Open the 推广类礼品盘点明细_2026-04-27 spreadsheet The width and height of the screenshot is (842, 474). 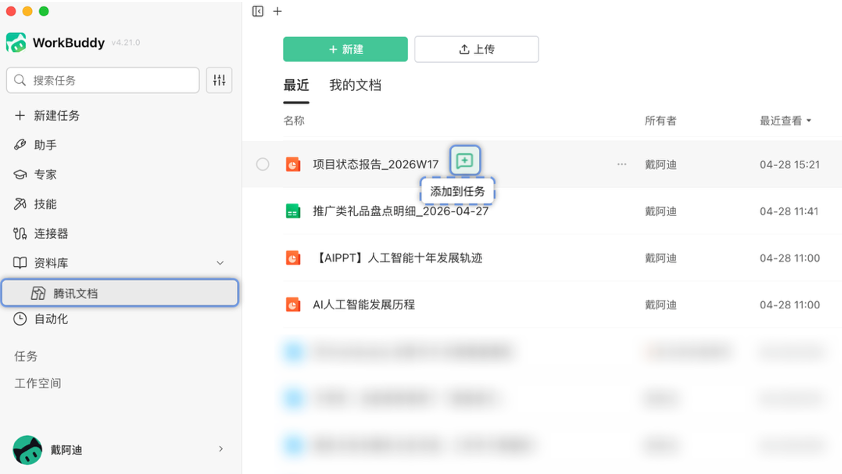point(400,211)
